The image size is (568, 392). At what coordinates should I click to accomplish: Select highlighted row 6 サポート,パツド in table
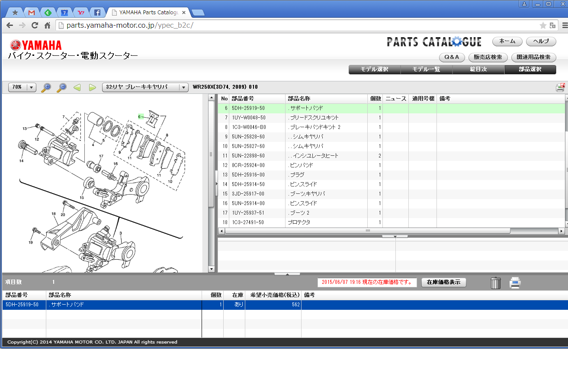coord(392,108)
